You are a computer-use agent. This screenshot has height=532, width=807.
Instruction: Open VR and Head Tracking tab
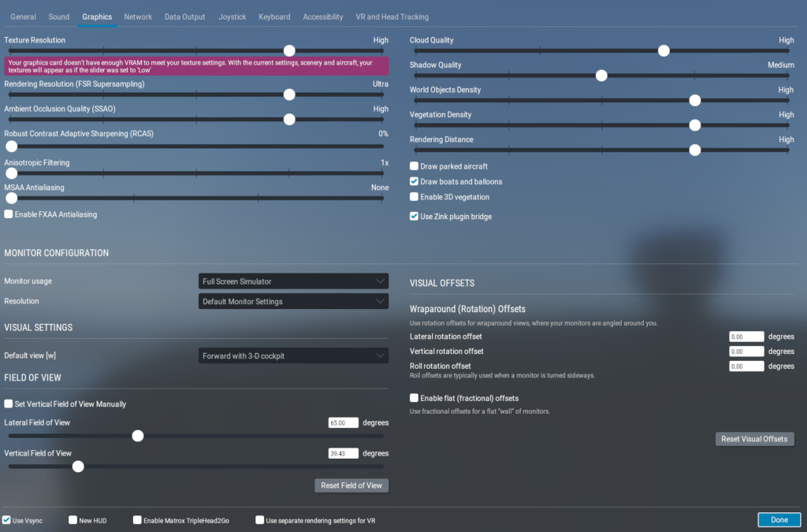(392, 17)
